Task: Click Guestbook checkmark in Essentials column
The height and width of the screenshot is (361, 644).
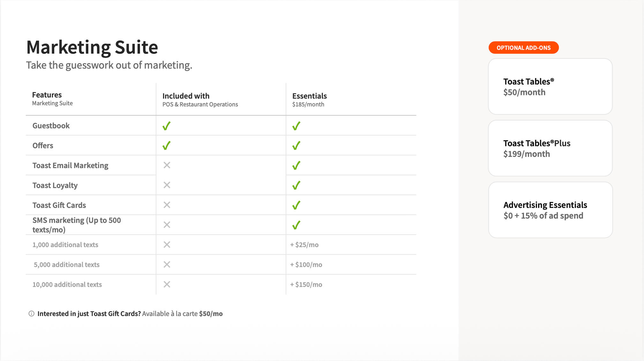Action: (296, 126)
